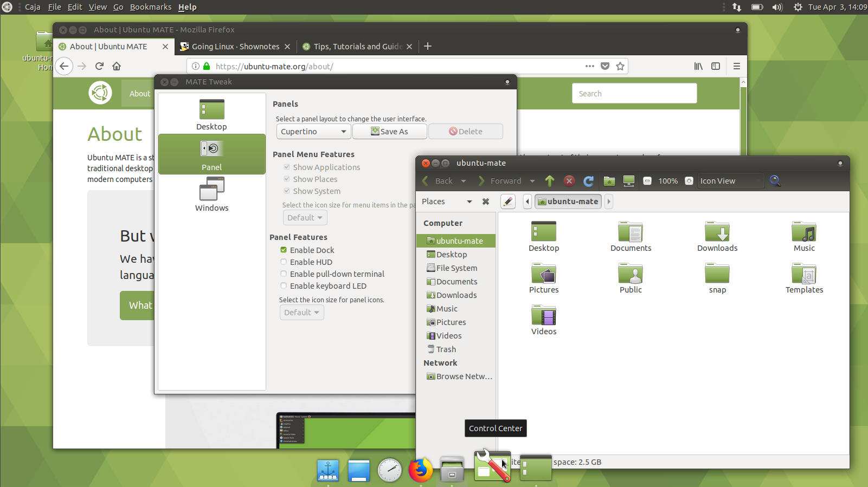
Task: Select Trash in the Caja sidebar
Action: coord(456,349)
